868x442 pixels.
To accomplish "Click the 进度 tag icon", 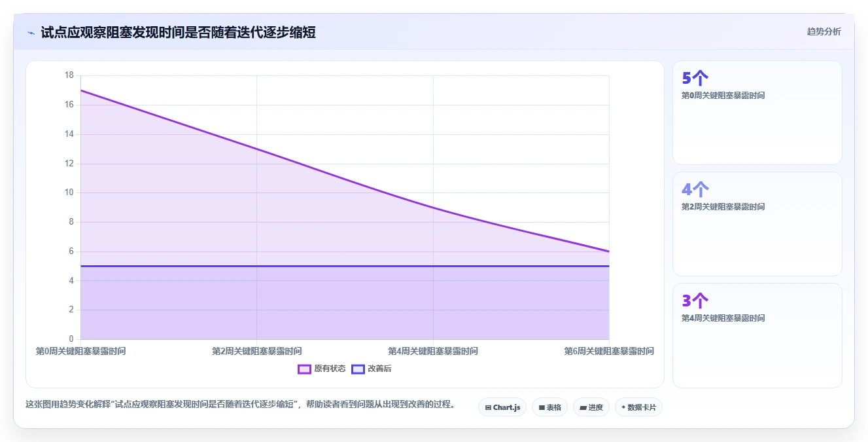I will pos(583,407).
